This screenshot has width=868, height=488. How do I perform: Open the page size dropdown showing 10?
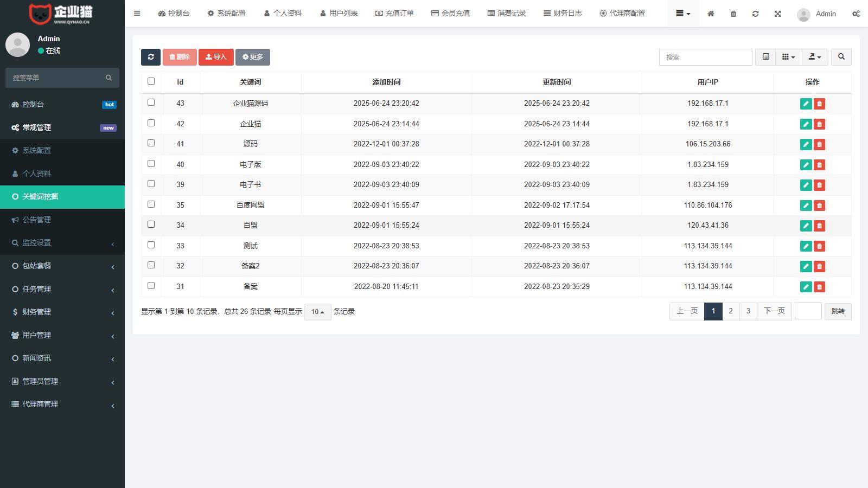tap(317, 312)
